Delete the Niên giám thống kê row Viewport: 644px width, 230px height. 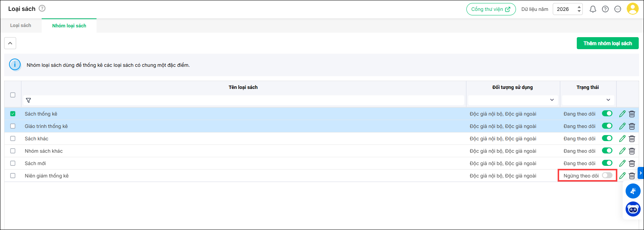click(632, 176)
